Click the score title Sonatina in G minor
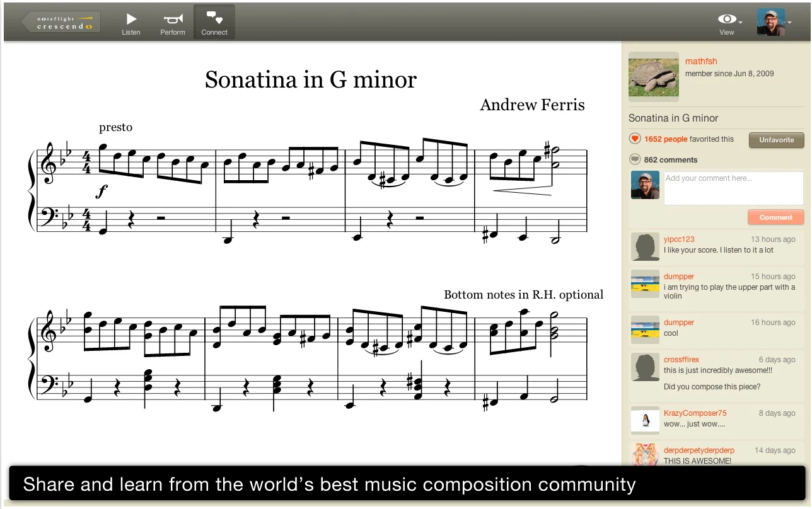This screenshot has height=509, width=812. coord(311,80)
